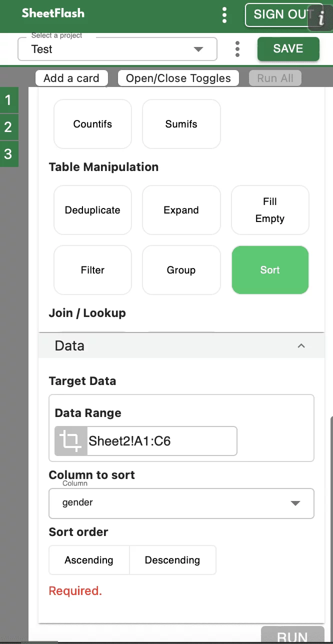Click Add a card button
The width and height of the screenshot is (333, 644).
click(71, 78)
